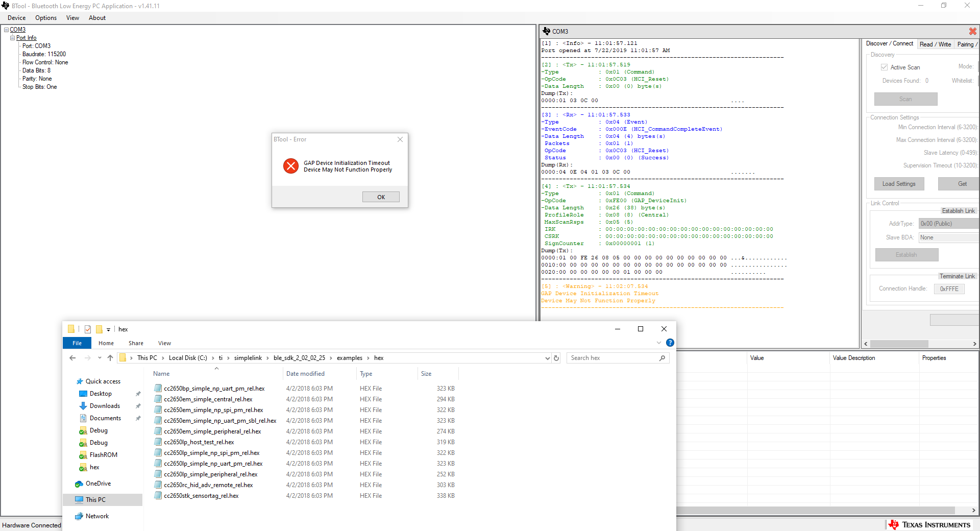Image resolution: width=980 pixels, height=531 pixels.
Task: Collapse the COM3 tree node
Action: tap(6, 30)
